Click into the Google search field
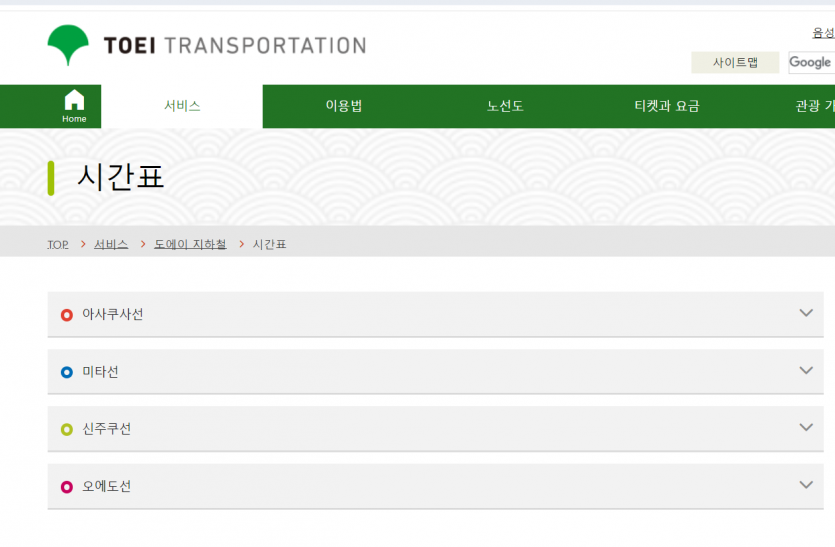 (812, 62)
